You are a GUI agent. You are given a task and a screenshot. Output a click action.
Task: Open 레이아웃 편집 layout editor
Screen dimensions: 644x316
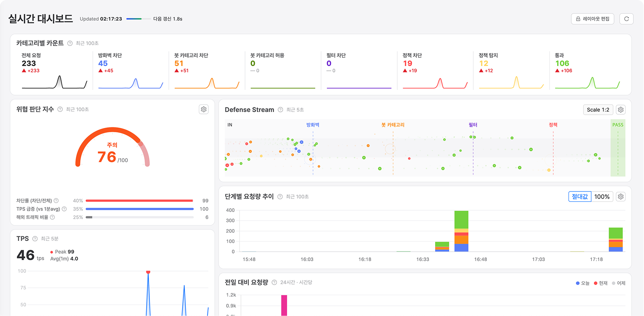[593, 19]
